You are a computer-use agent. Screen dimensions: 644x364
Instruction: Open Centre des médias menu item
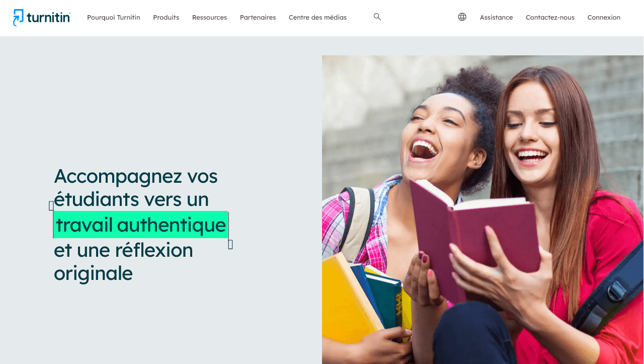[317, 18]
